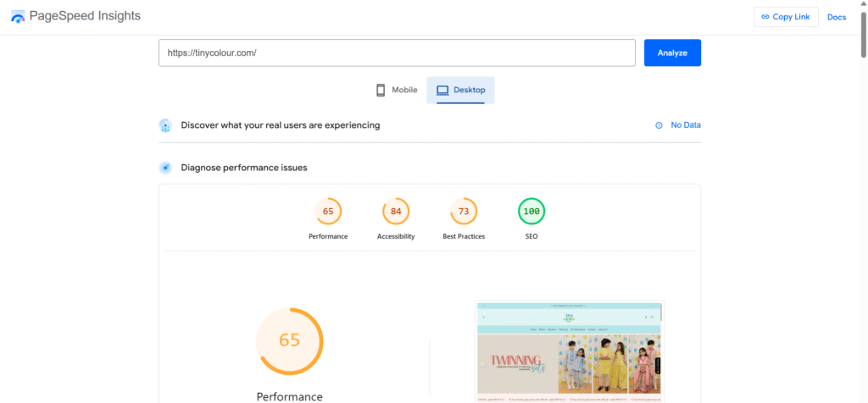Click the Copy Link button
868x403 pixels.
coord(784,17)
